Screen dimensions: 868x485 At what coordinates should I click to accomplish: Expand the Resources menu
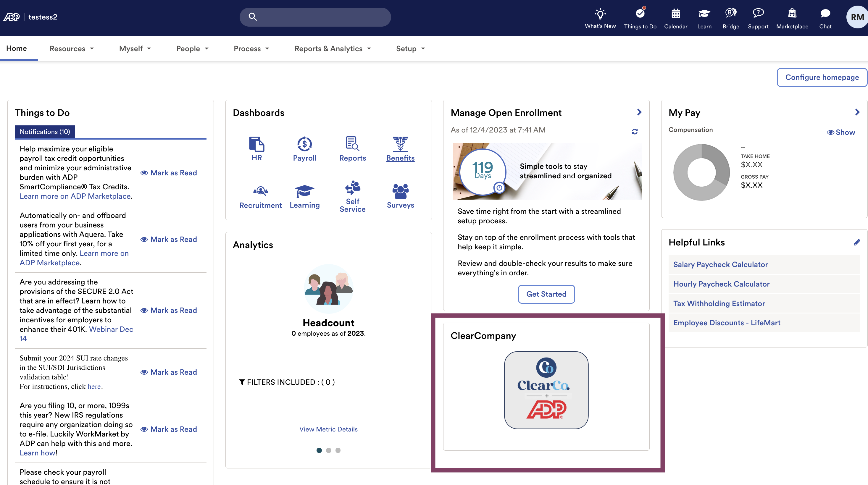tap(72, 48)
